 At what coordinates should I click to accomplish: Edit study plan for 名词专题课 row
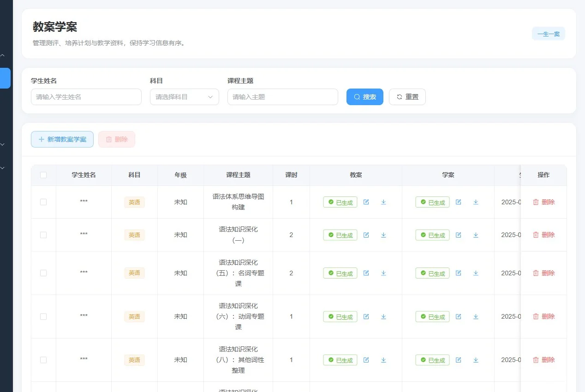click(459, 273)
